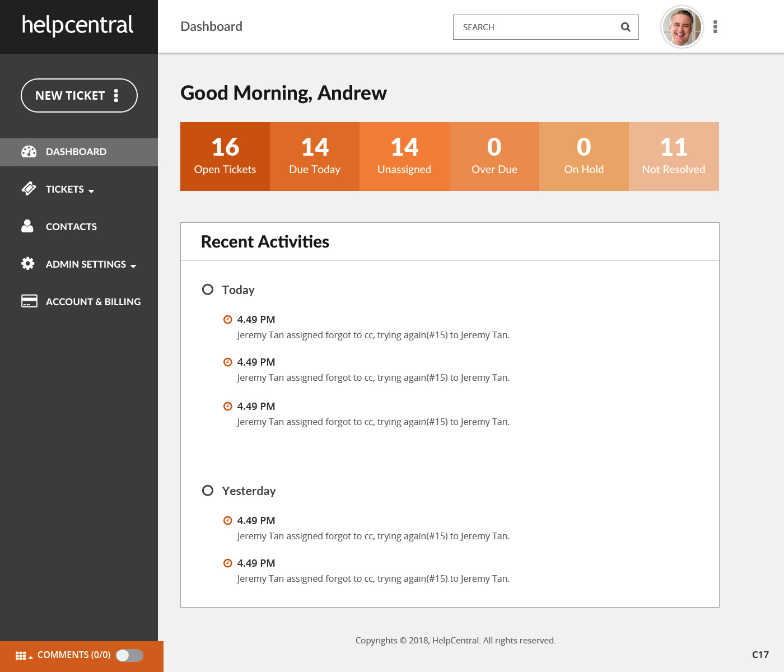This screenshot has width=784, height=672.
Task: Open the kebab menu beside the avatar
Action: (x=715, y=27)
